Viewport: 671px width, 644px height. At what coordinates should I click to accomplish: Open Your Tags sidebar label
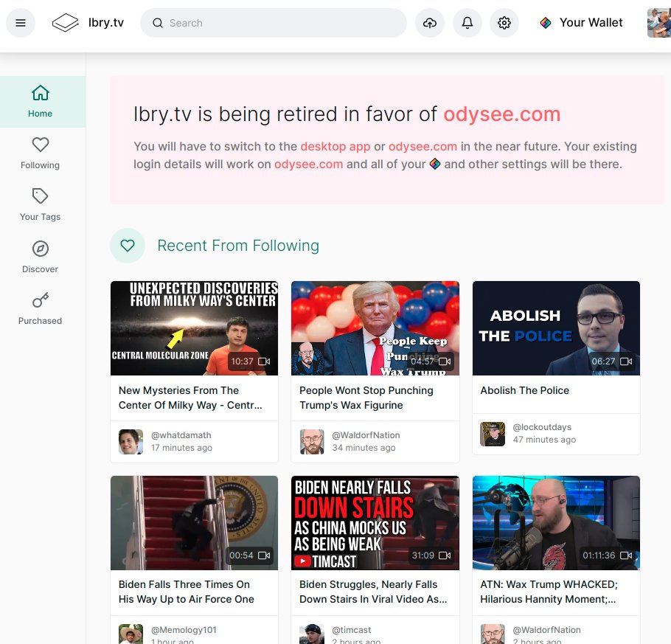click(x=41, y=217)
